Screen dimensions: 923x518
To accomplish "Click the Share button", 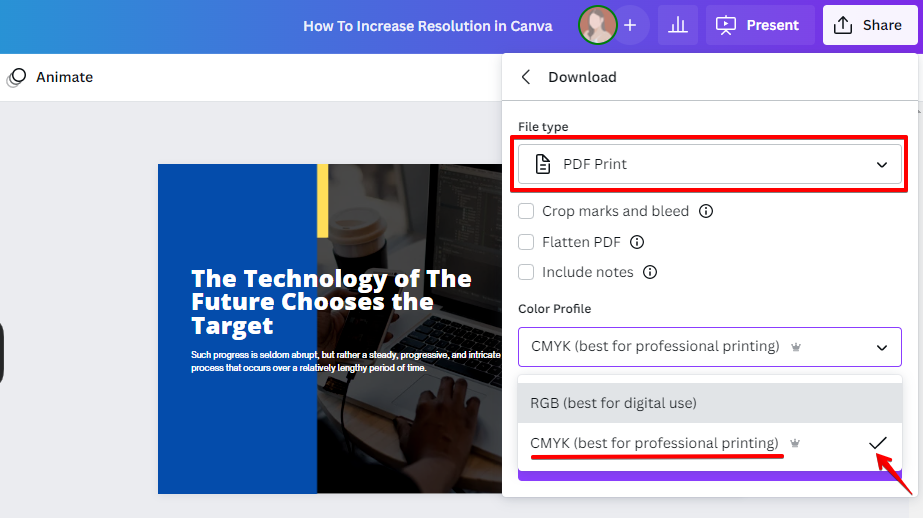I will (x=868, y=25).
